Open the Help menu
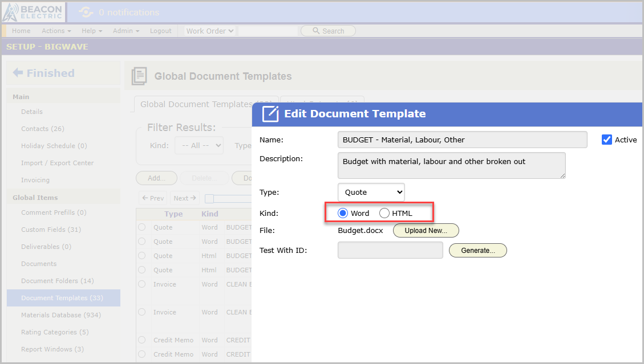 pos(92,31)
